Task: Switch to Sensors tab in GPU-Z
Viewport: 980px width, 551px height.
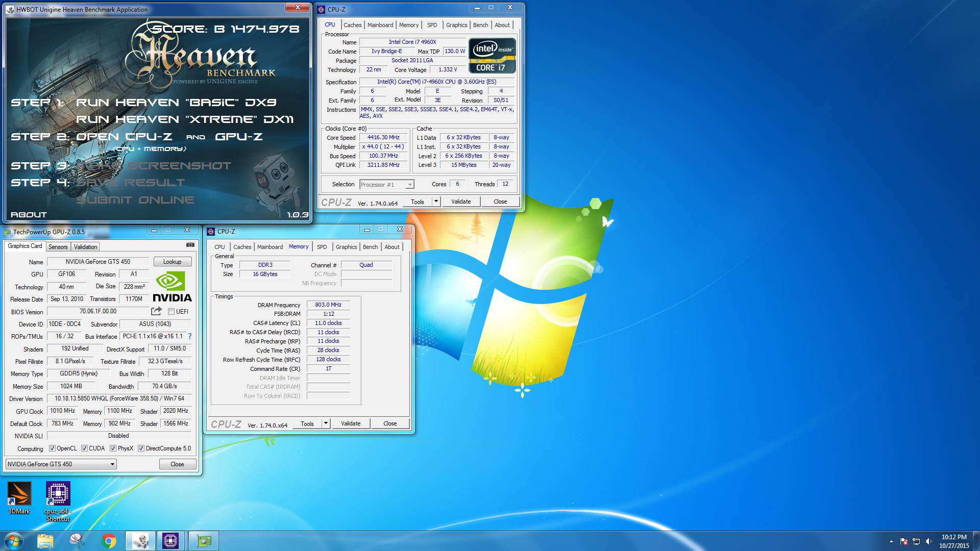Action: [58, 247]
